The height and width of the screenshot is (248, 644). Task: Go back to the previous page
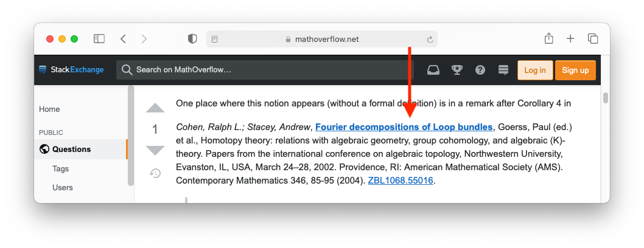124,39
